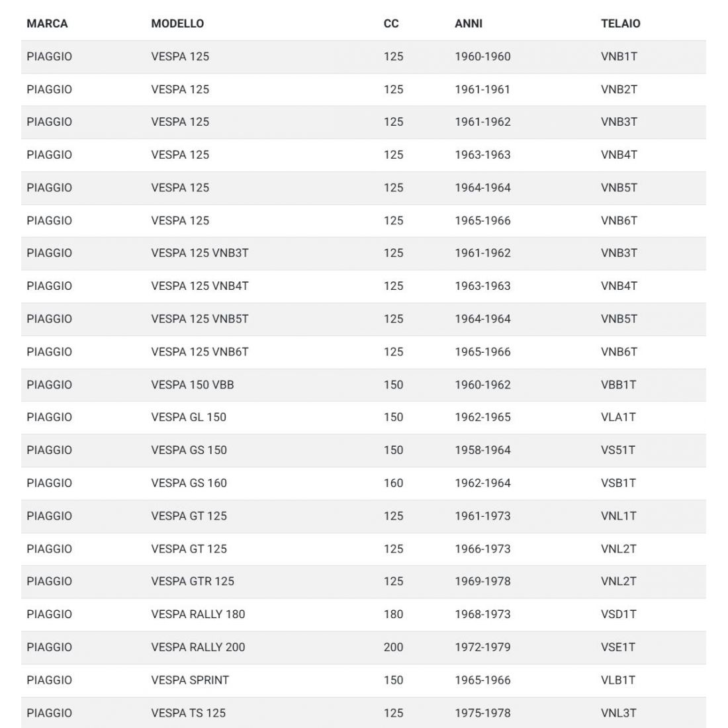This screenshot has height=728, width=728.
Task: Click the VESPA 125 VNB5T model
Action: [200, 319]
